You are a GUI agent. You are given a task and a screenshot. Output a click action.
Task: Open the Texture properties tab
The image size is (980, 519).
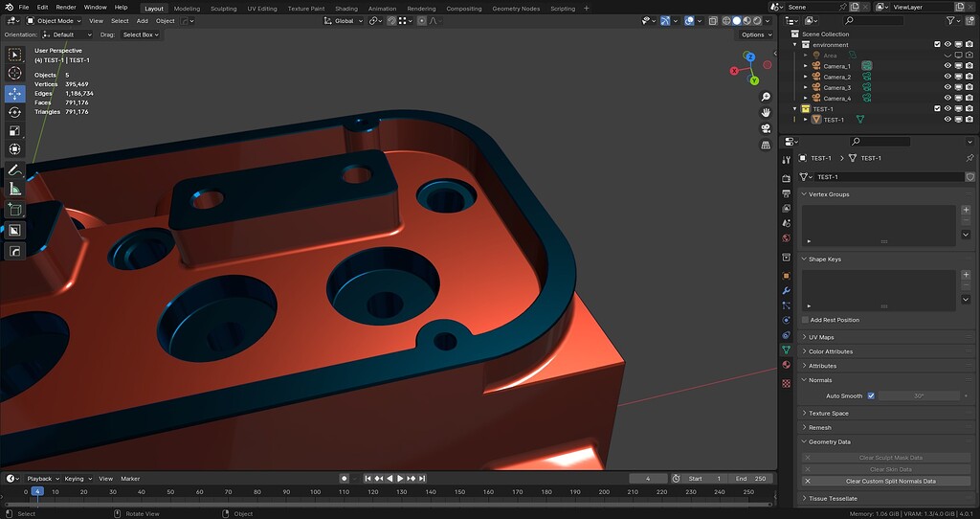[x=787, y=383]
